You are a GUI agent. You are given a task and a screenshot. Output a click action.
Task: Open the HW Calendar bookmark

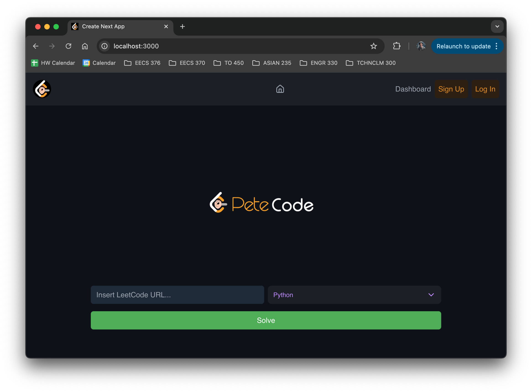pos(53,63)
